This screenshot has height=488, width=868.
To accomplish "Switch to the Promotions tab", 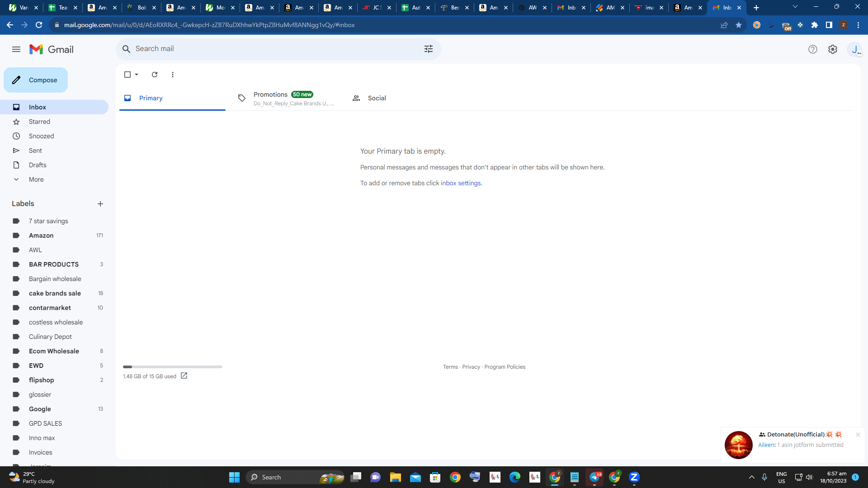I will (286, 98).
